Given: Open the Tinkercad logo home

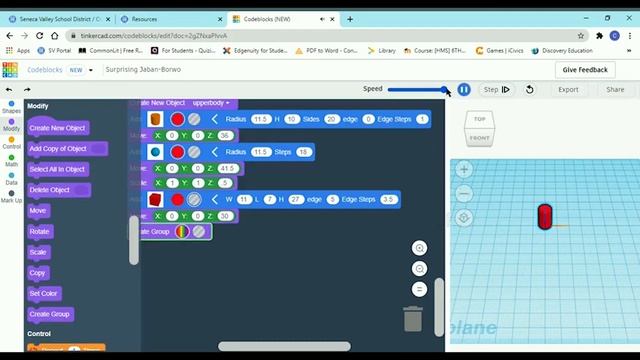Looking at the screenshot, I should click(10, 70).
